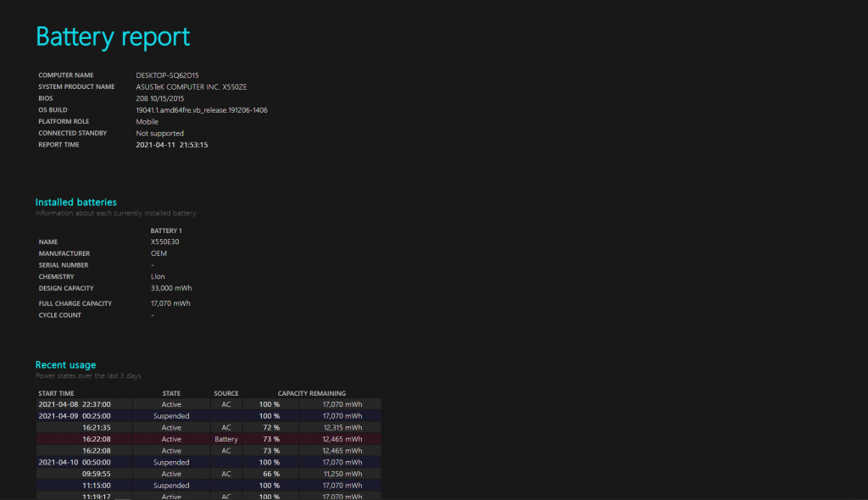Image resolution: width=868 pixels, height=500 pixels.
Task: Click the 2021-04-08 22:37:00 start time cell
Action: 74,404
